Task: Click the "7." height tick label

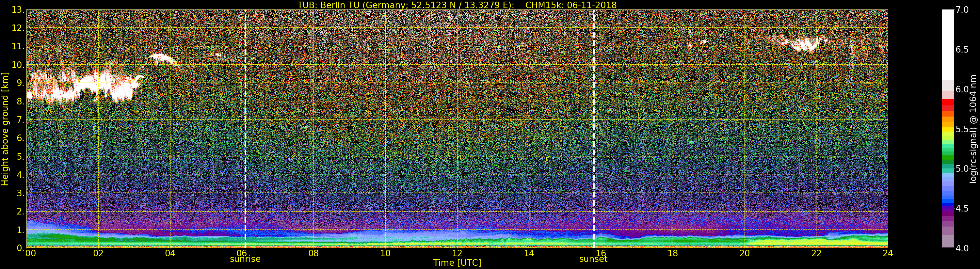Action: point(20,120)
